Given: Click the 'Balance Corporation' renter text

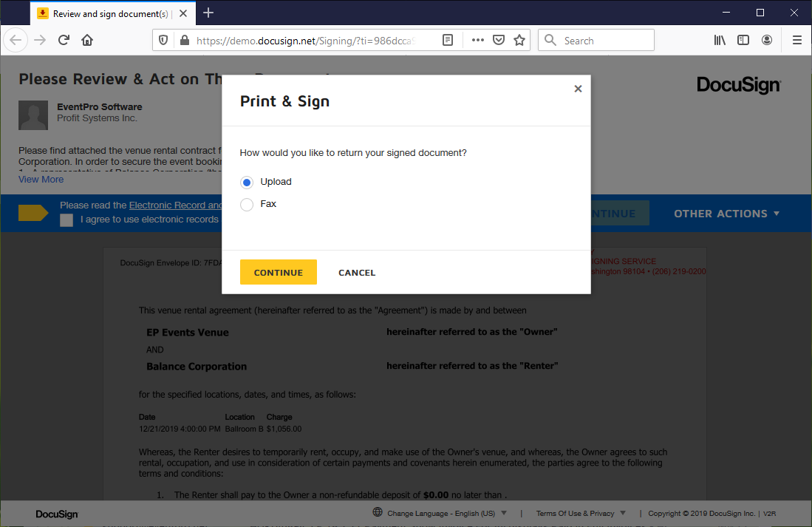Looking at the screenshot, I should (197, 367).
